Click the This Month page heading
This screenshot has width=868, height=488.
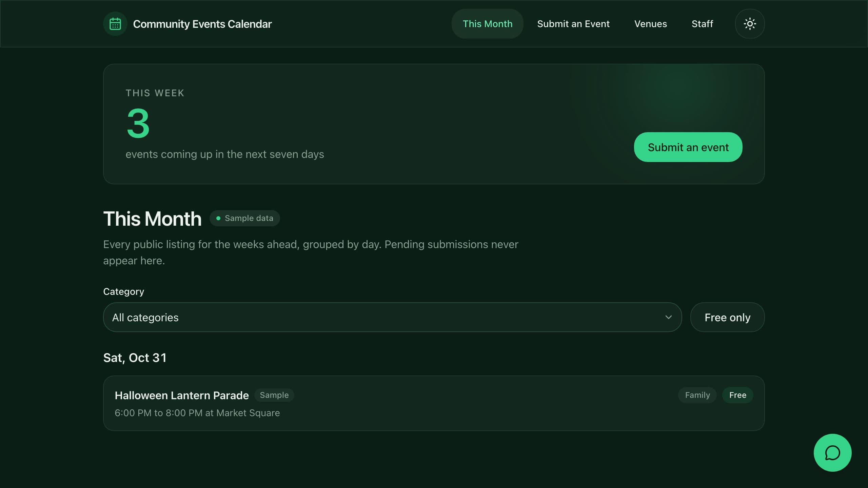point(152,219)
